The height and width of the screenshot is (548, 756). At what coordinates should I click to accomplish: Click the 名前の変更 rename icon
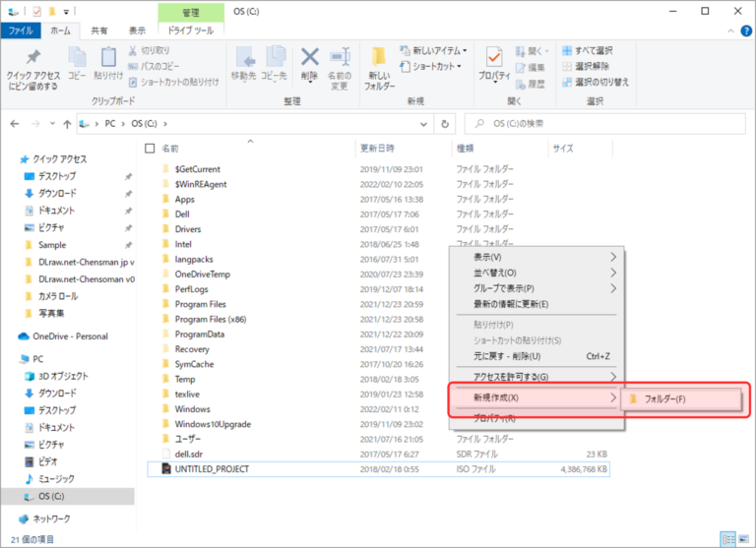tap(340, 58)
